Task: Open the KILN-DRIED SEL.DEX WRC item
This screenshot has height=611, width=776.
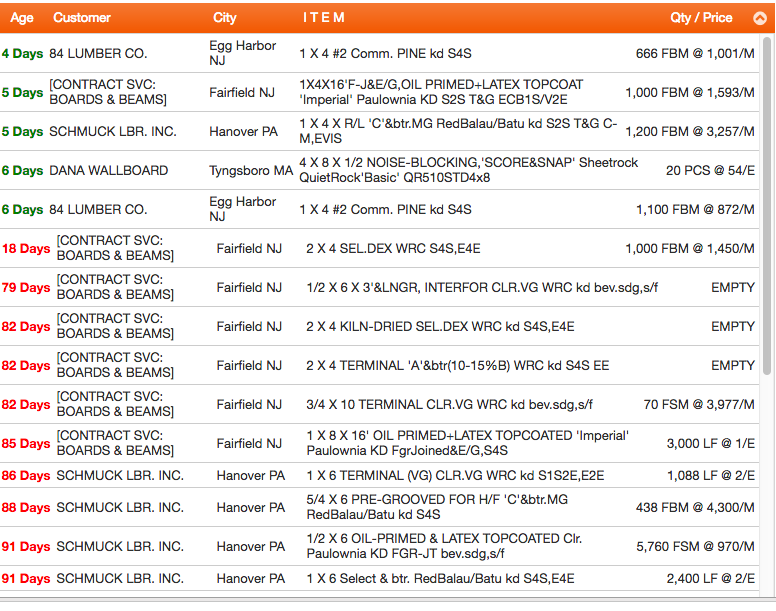Action: tap(440, 327)
